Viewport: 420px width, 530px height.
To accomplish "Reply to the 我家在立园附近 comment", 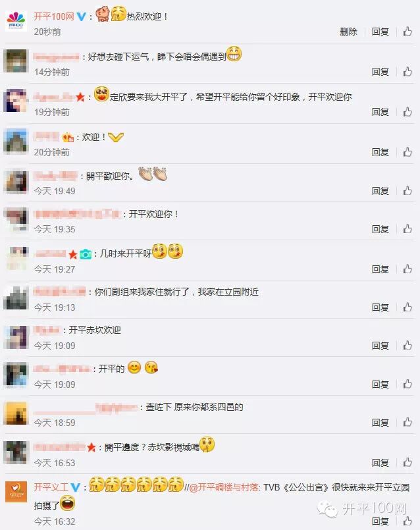I will click(x=380, y=307).
